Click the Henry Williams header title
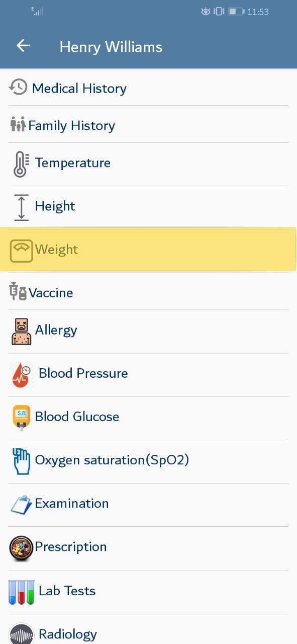Screen dimensions: 297x644 point(111,47)
